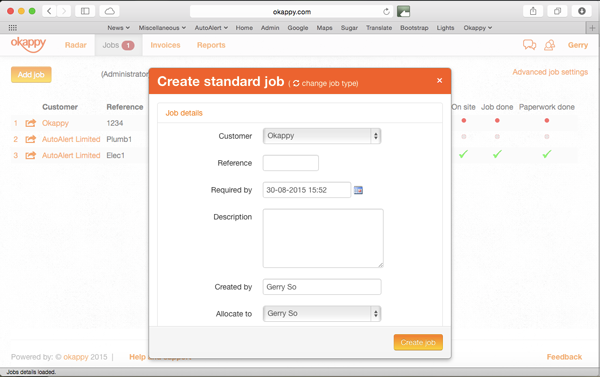This screenshot has height=377, width=600.
Task: Switch to the Invoices tab
Action: click(x=165, y=45)
